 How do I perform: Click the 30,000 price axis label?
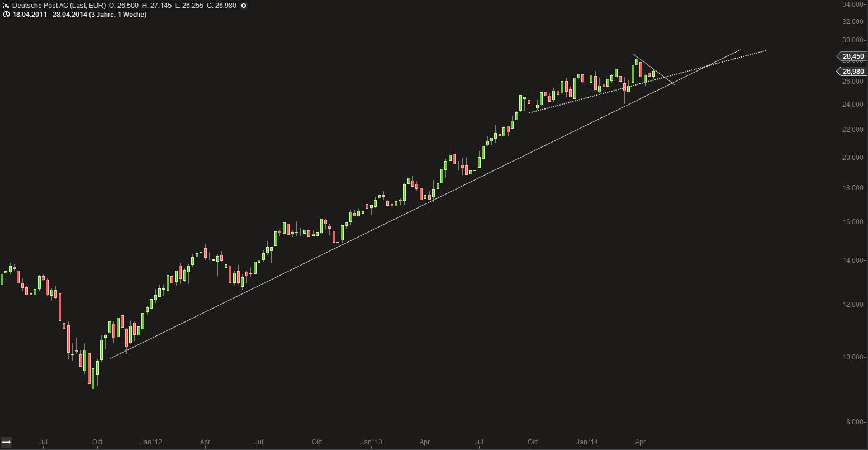[x=853, y=40]
